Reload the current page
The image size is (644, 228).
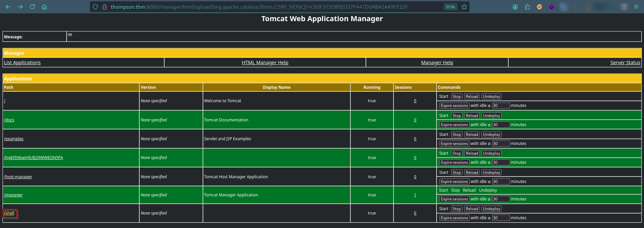[x=32, y=7]
